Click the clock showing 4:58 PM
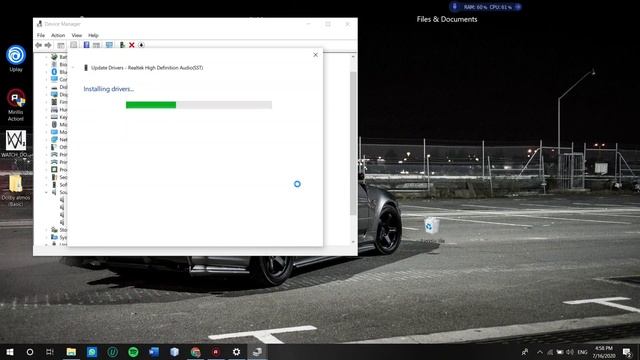The image size is (640, 360). pos(604,352)
